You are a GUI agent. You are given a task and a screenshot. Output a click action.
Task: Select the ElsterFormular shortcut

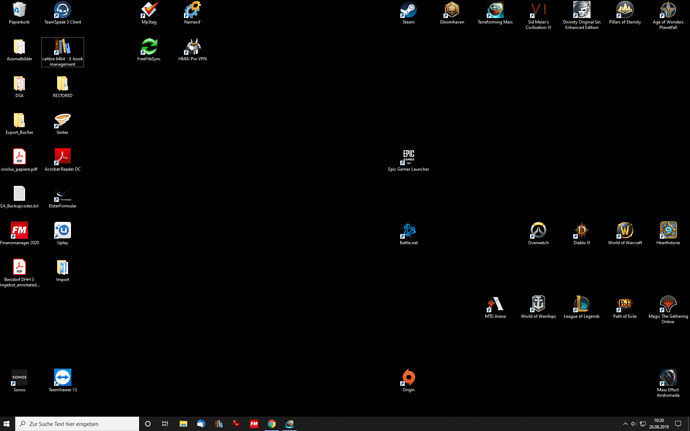(x=62, y=196)
